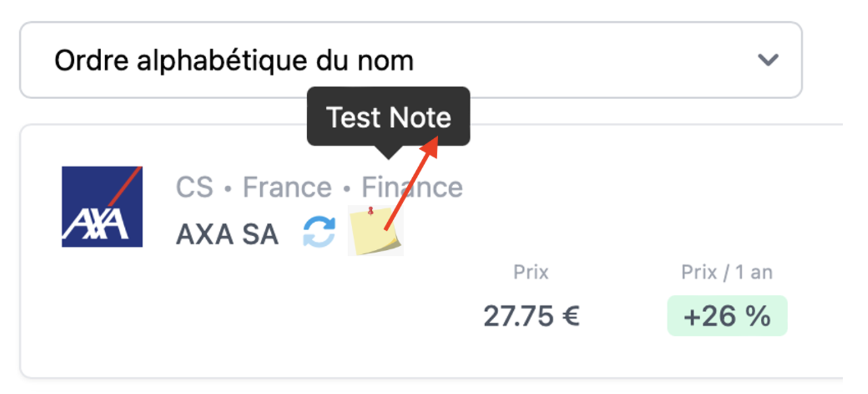Click the small pointer under the Test Note tooltip
This screenshot has height=394, width=868.
[388, 153]
